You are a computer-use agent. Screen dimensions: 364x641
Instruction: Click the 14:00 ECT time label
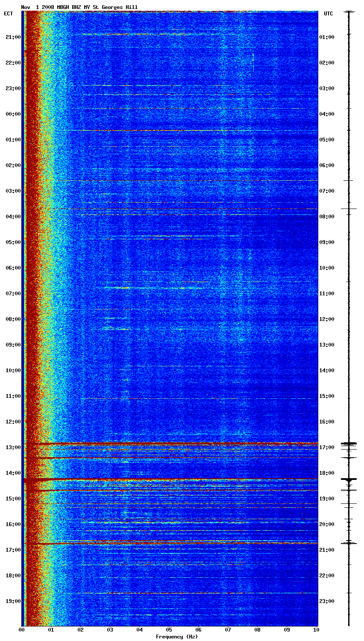coord(13,473)
